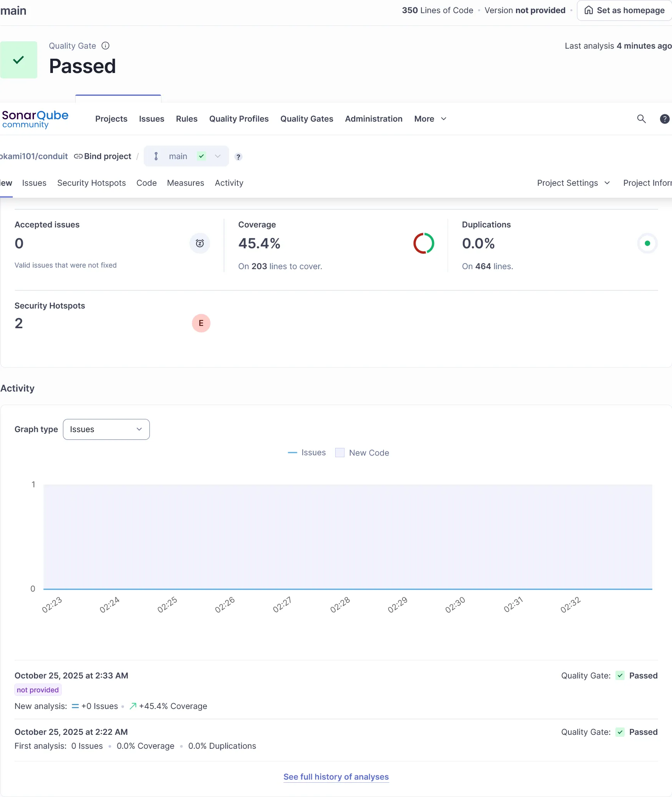Select the E Security Hotspots rating badge
The height and width of the screenshot is (797, 672).
201,323
